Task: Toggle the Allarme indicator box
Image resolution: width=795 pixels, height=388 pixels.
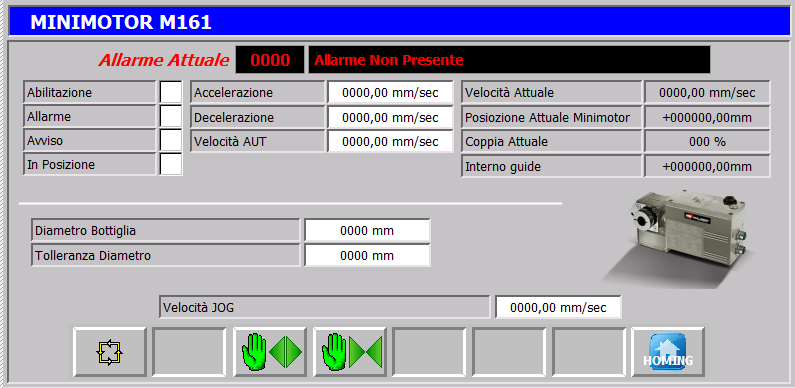Action: [x=171, y=116]
